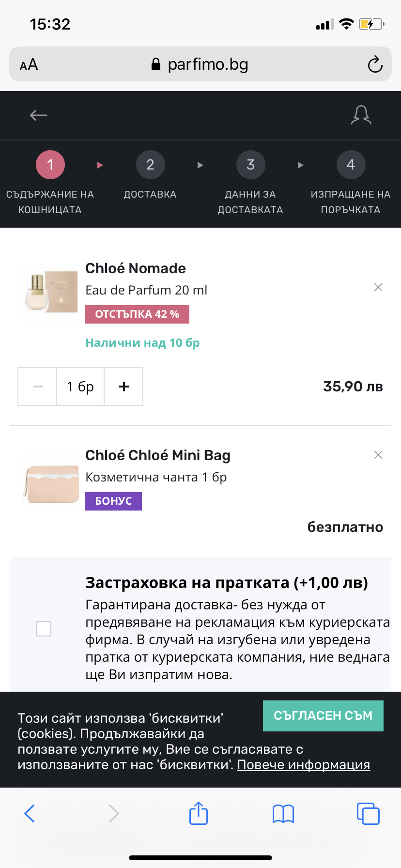Screen dimensions: 401x868
Task: Go back in Safari browser history
Action: (30, 813)
